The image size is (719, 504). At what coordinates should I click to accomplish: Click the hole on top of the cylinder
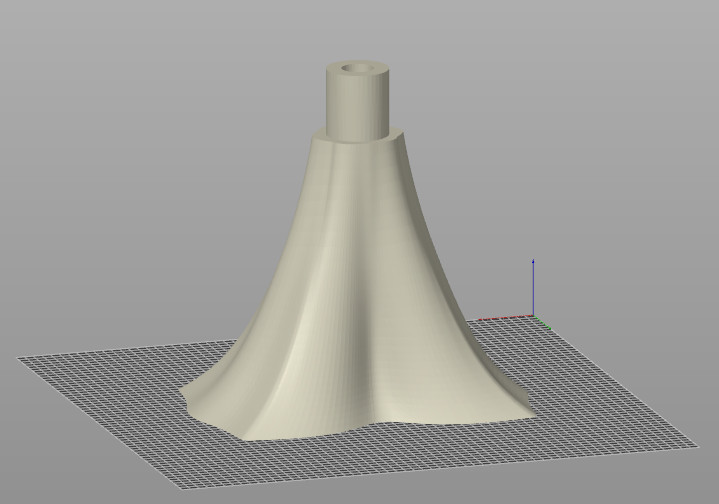tap(355, 70)
